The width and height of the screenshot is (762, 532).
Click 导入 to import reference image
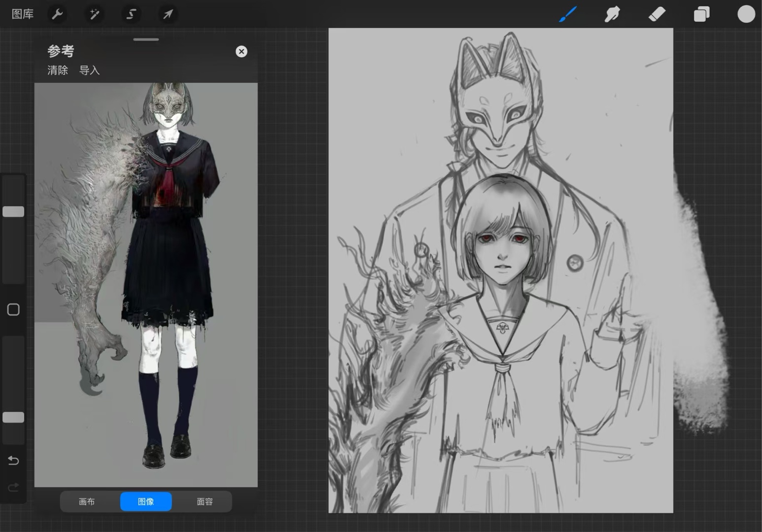point(90,70)
